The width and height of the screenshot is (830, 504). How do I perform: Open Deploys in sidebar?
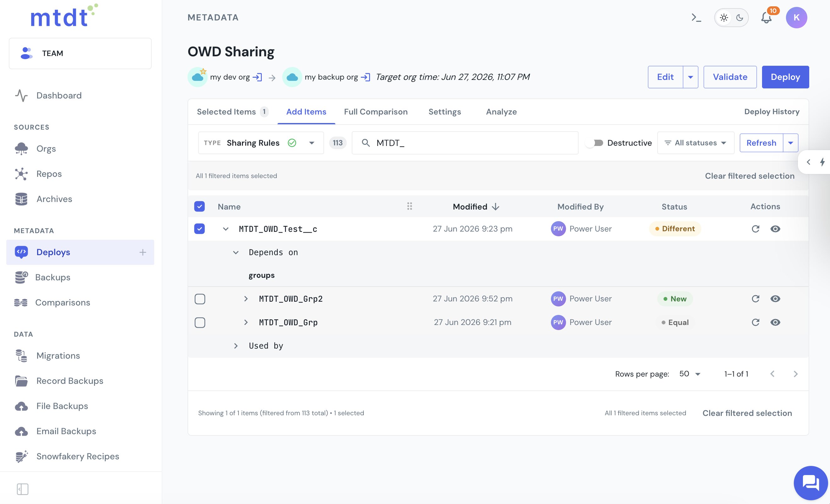click(x=80, y=252)
